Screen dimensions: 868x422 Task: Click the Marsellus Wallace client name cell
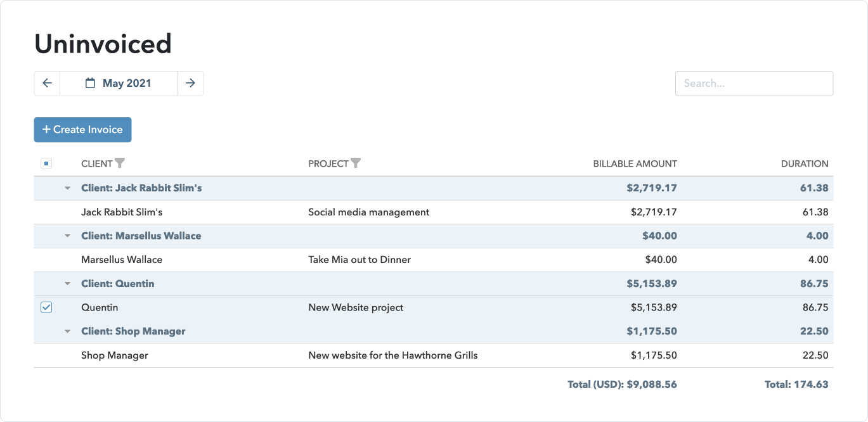122,260
